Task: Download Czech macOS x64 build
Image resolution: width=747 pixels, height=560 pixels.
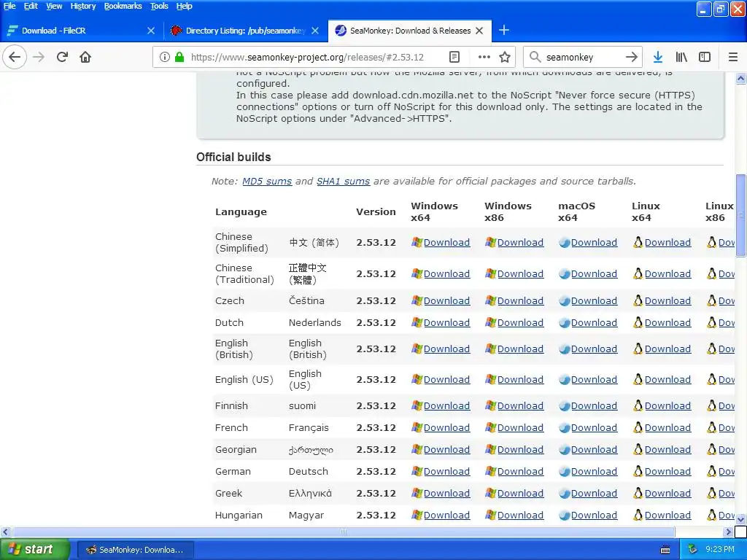Action: click(594, 301)
